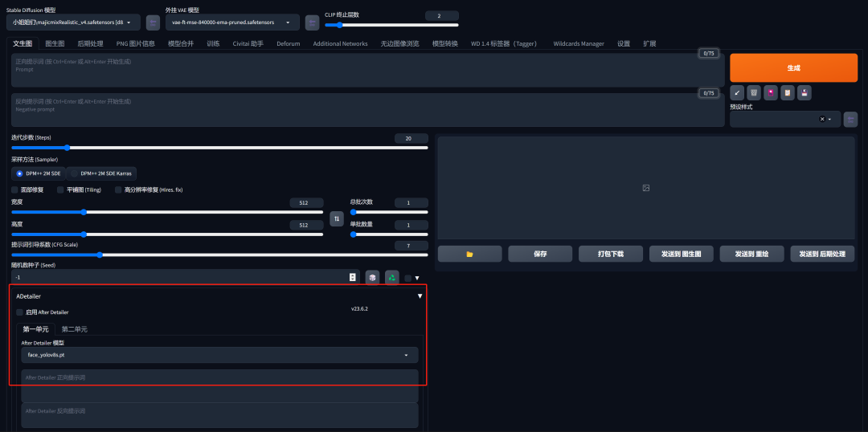Click the seed field stepper arrows

click(x=353, y=277)
